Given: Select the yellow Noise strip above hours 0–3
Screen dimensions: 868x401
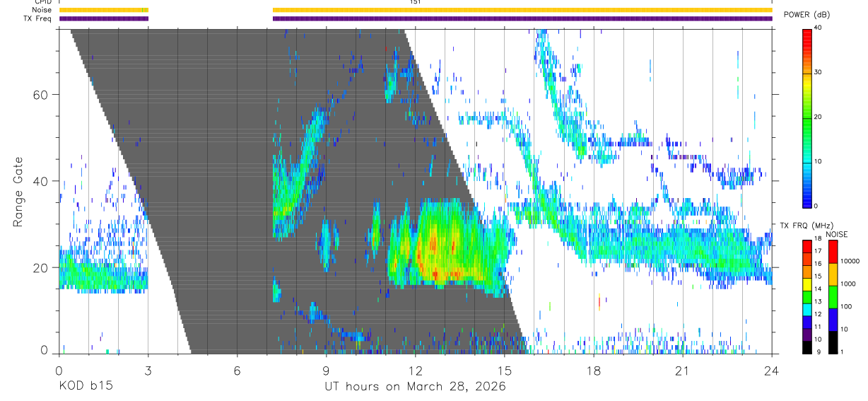Looking at the screenshot, I should [x=104, y=10].
